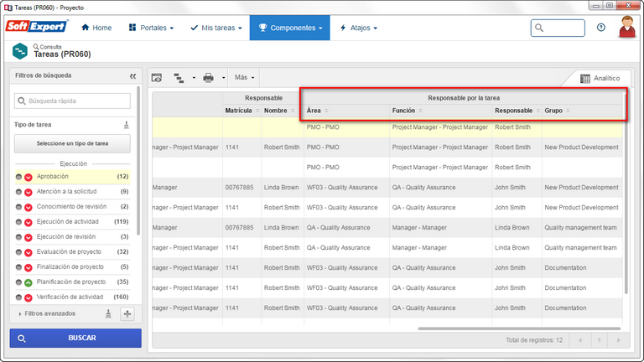The height and width of the screenshot is (362, 644).
Task: Switch to the Analítico tab
Action: pos(600,78)
